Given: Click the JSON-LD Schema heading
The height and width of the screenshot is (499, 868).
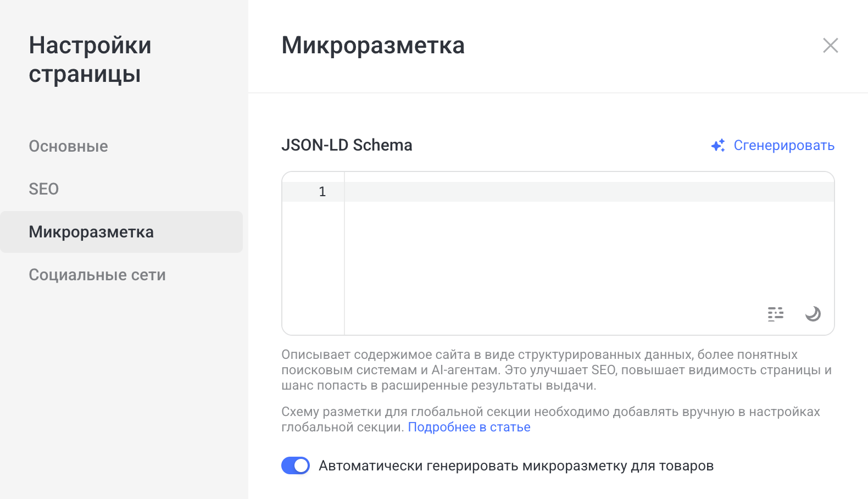Looking at the screenshot, I should (347, 145).
